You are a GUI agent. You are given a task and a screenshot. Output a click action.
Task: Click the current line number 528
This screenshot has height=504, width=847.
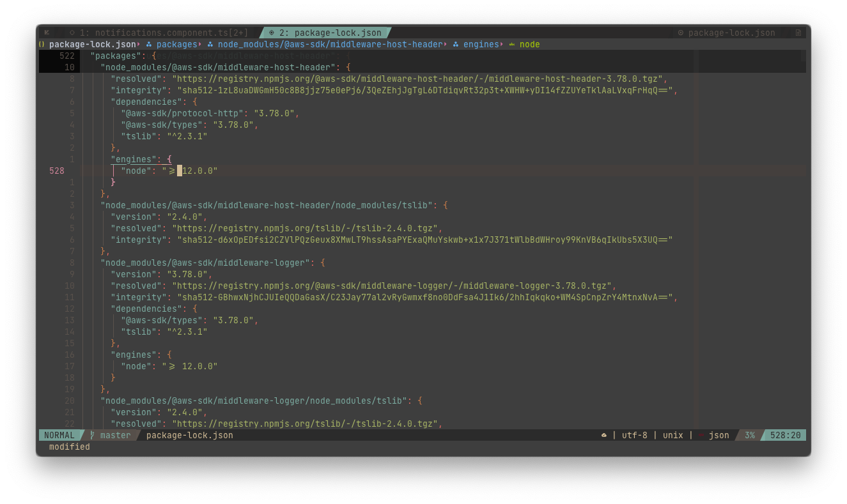tap(57, 171)
